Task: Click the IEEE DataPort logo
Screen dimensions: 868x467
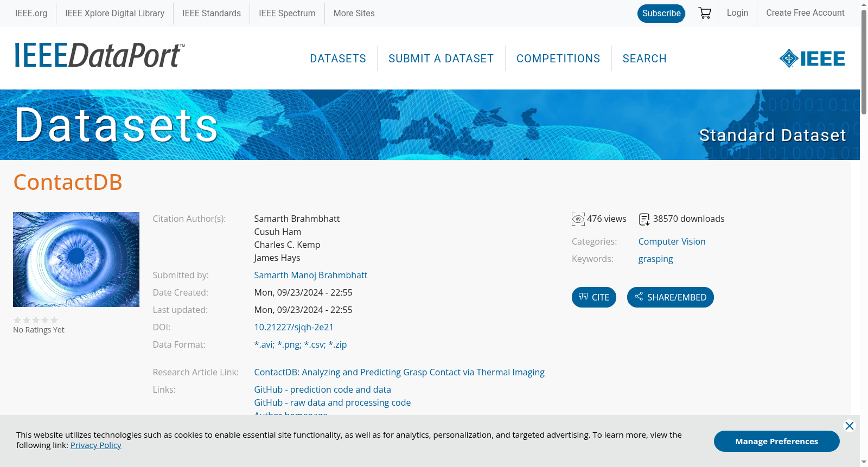Action: [99, 55]
